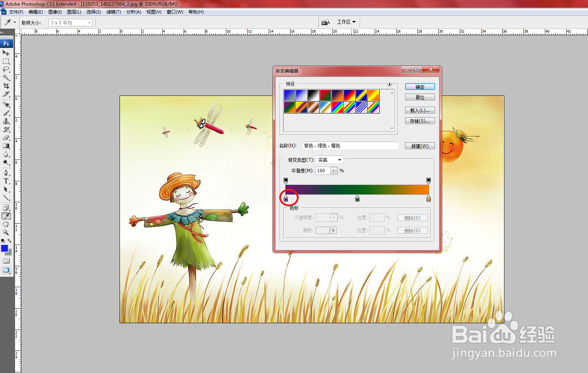Select the Magic Wand tool
This screenshot has height=373, width=588.
[x=6, y=78]
